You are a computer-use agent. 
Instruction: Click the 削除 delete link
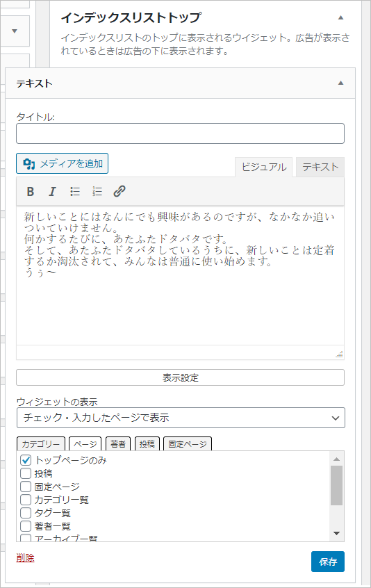click(25, 557)
